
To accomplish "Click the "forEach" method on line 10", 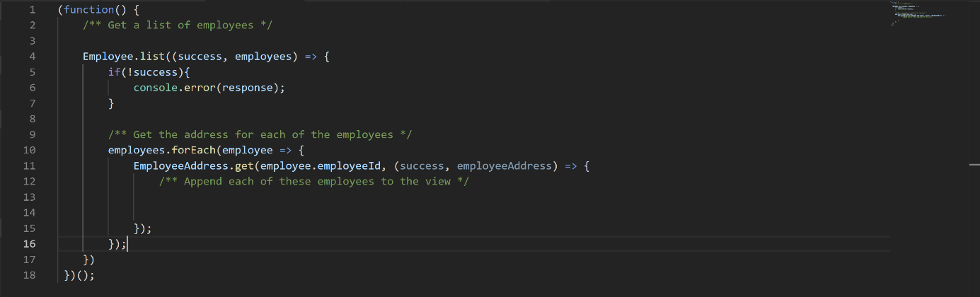I will [x=193, y=150].
